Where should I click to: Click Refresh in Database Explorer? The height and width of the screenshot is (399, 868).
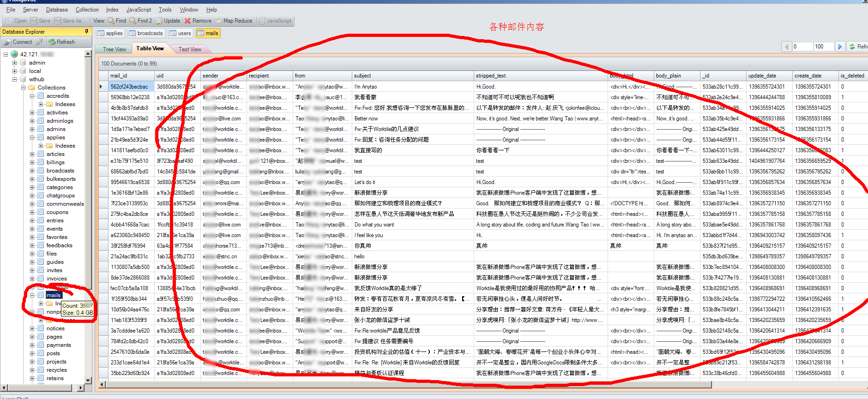(x=62, y=42)
